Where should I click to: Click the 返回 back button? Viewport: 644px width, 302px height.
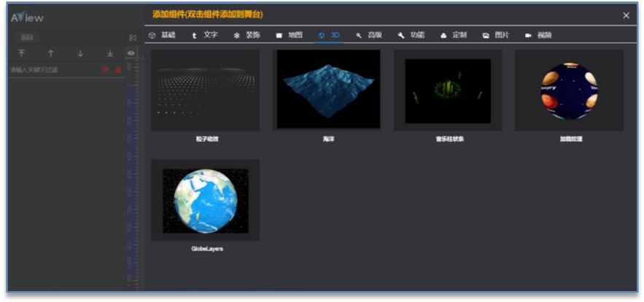[x=27, y=37]
